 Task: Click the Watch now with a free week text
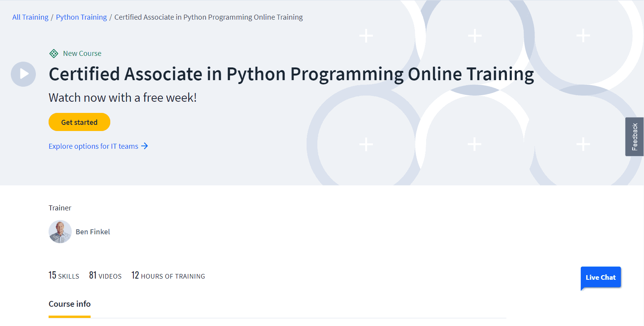coord(123,98)
